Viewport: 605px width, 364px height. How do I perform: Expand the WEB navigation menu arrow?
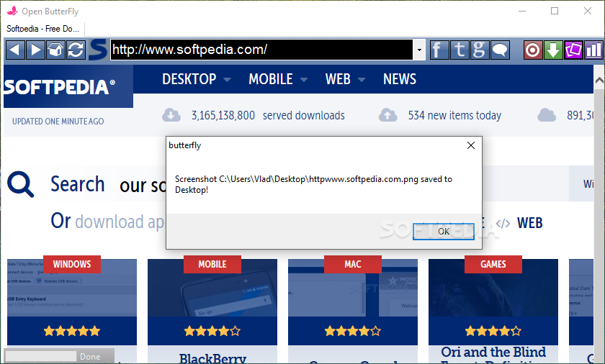pos(362,80)
